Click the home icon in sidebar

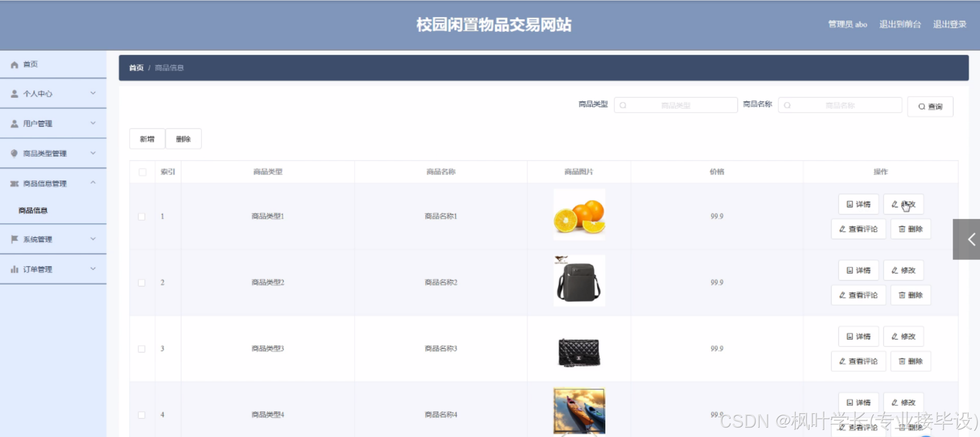pos(14,65)
